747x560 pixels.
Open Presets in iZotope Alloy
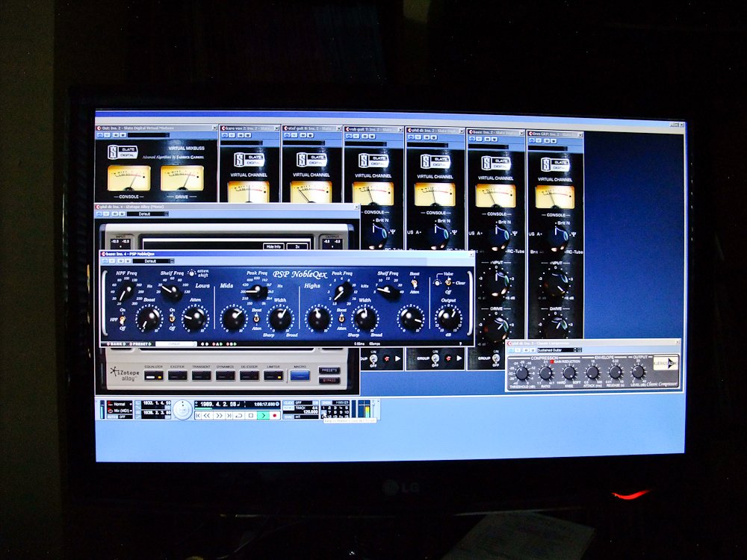point(329,370)
